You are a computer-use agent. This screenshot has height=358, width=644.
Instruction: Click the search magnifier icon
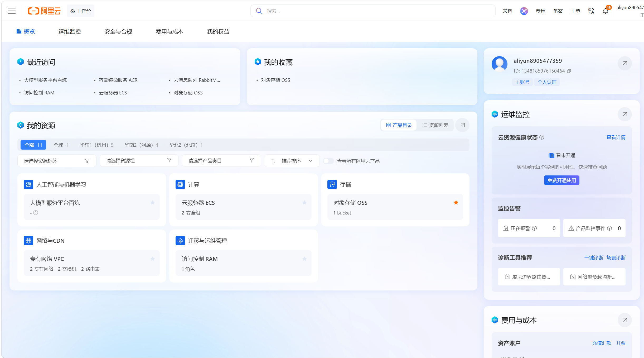click(259, 11)
